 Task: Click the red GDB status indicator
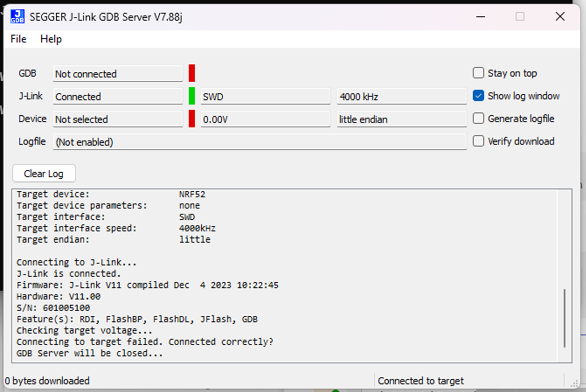pos(192,73)
